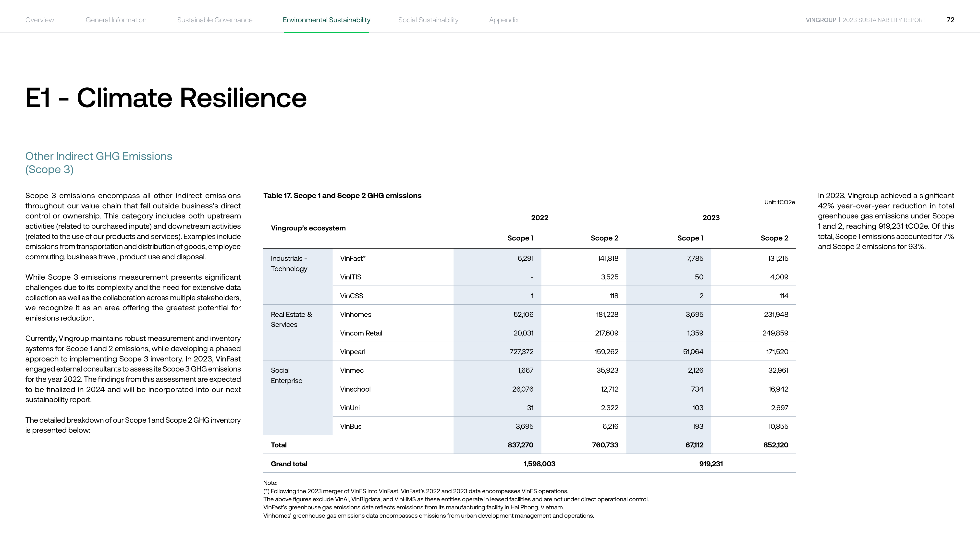The image size is (980, 551).
Task: Select the Vinhomes row label
Action: (x=355, y=314)
